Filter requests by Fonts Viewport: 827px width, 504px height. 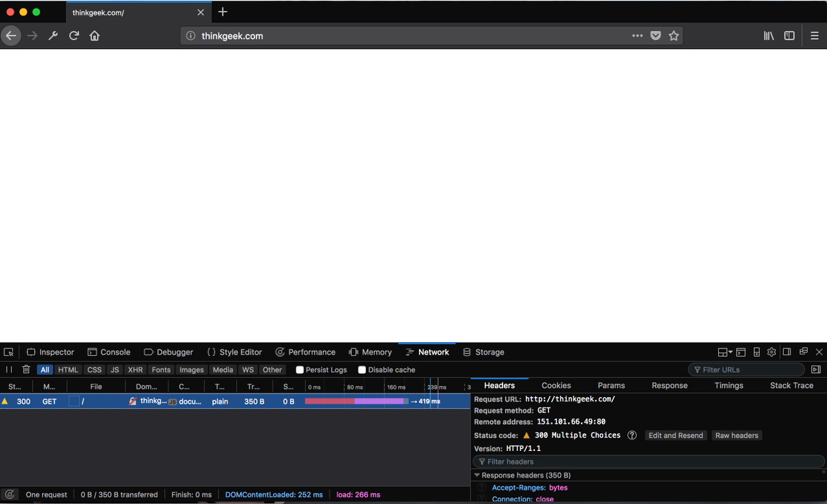[161, 370]
